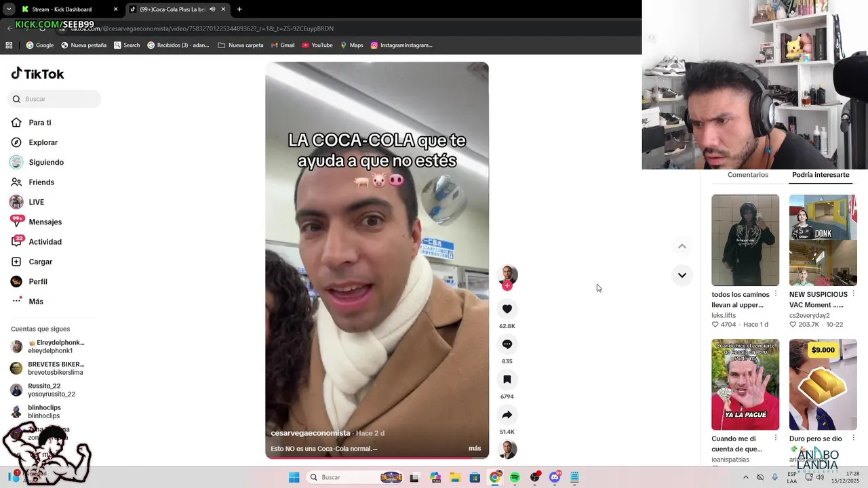Open the ioanispatsias author link
The height and width of the screenshot is (488, 868).
tap(730, 460)
